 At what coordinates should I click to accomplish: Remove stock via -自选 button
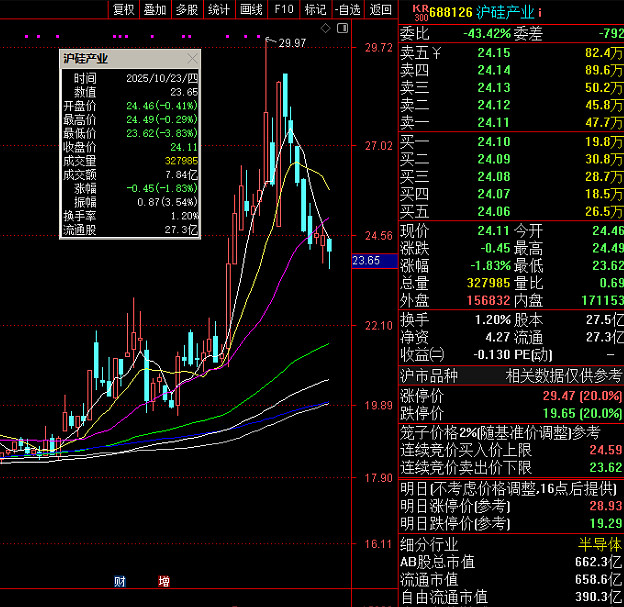tap(347, 10)
